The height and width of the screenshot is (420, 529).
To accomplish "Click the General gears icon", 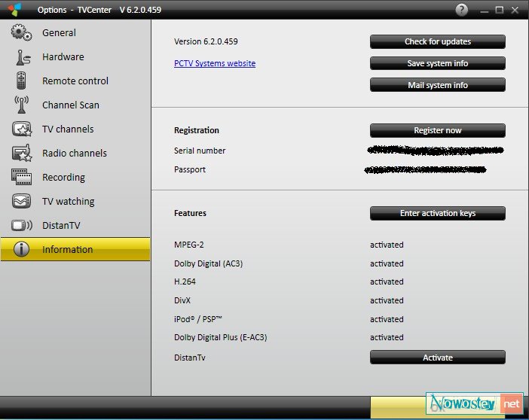I will tap(21, 33).
